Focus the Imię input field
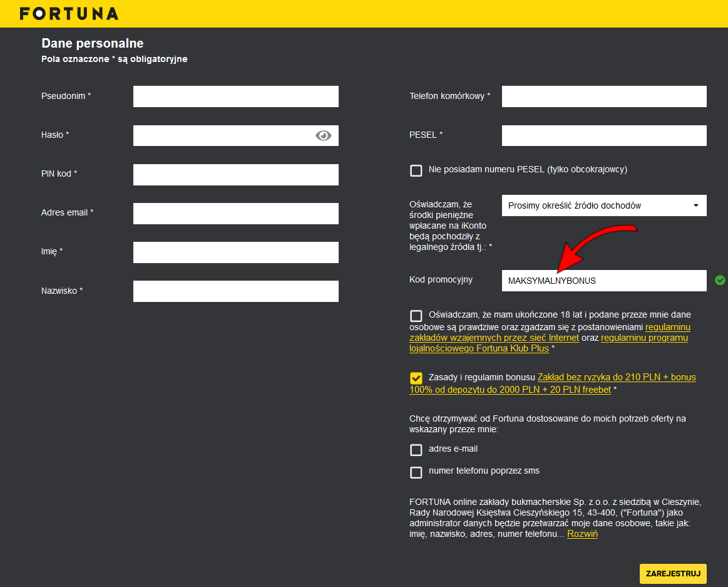Screen dimensions: 728x587 236,252
